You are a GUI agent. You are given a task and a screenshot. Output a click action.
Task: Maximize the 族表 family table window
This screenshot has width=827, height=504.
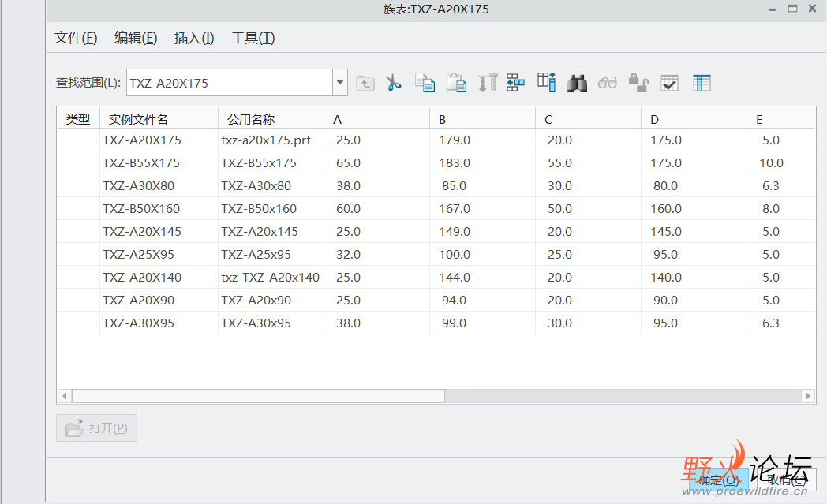pyautogui.click(x=792, y=9)
